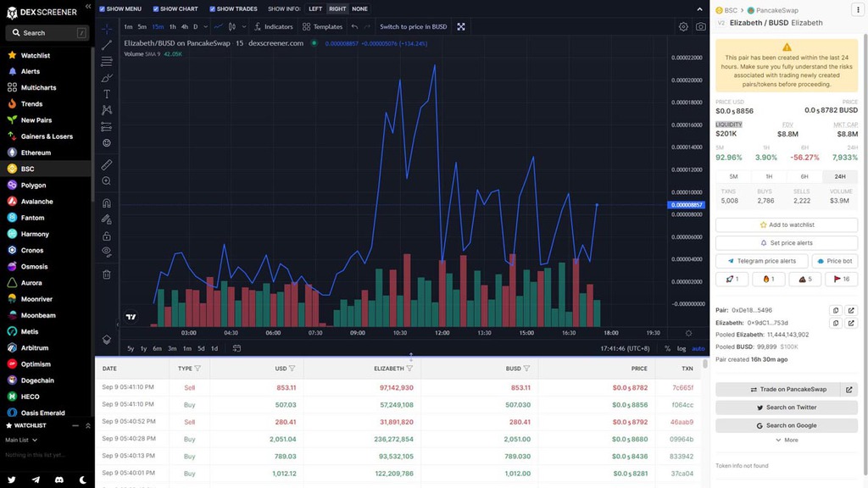Viewport: 868px width, 488px height.
Task: Click Set price alerts button
Action: (787, 243)
